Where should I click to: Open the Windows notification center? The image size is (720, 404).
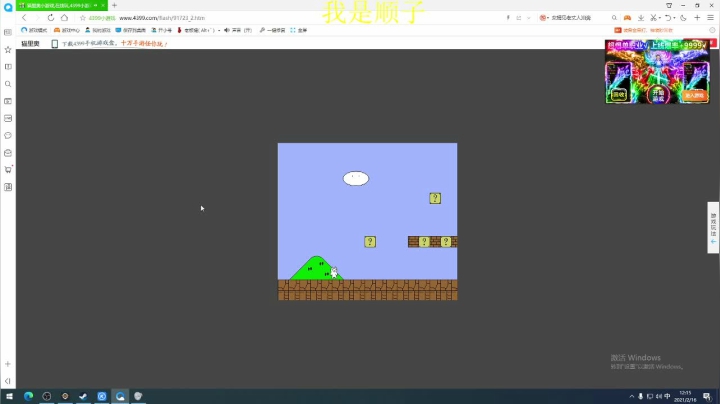708,396
